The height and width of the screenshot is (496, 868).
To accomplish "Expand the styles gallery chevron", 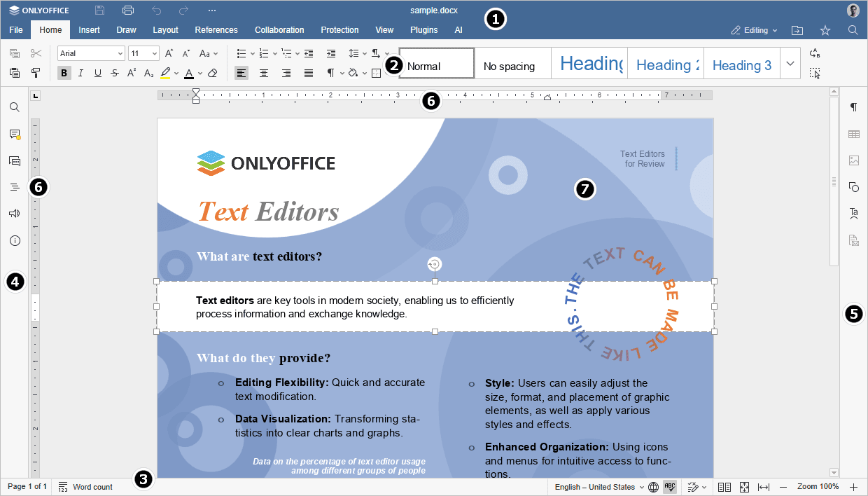I will pos(790,63).
